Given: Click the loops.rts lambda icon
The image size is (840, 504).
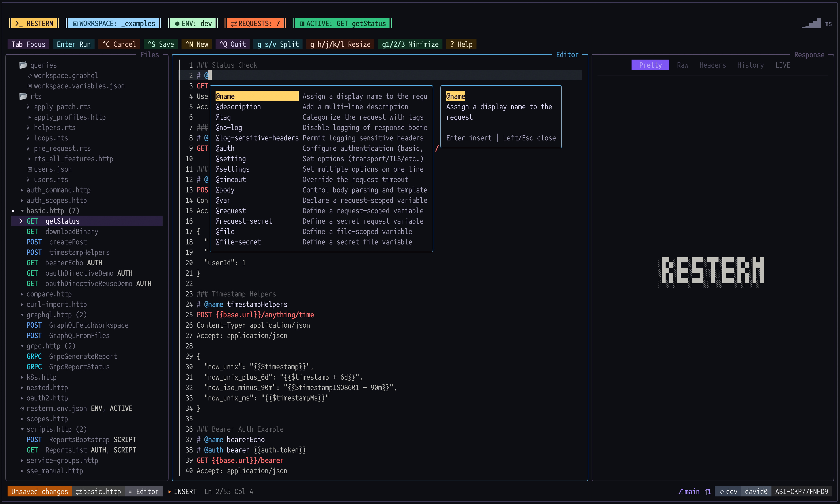Looking at the screenshot, I should 28,138.
